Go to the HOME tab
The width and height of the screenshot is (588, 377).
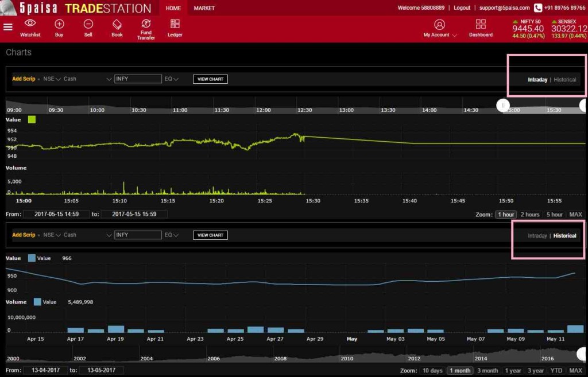tap(173, 8)
